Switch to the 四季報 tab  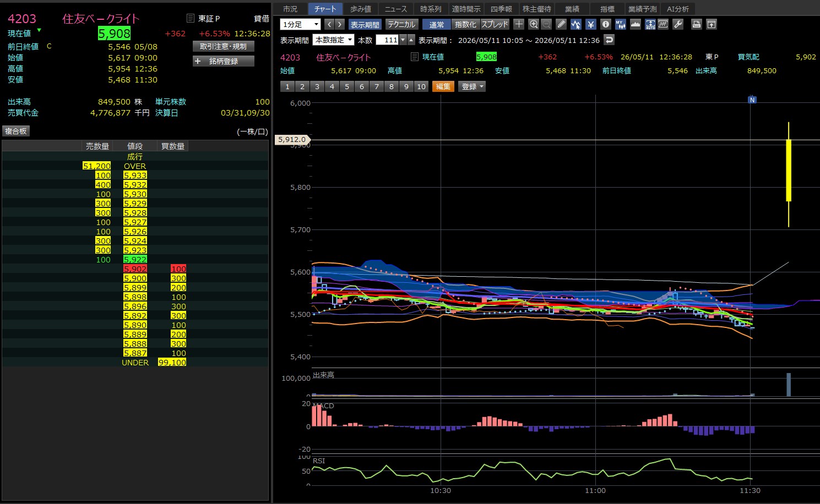tap(501, 9)
